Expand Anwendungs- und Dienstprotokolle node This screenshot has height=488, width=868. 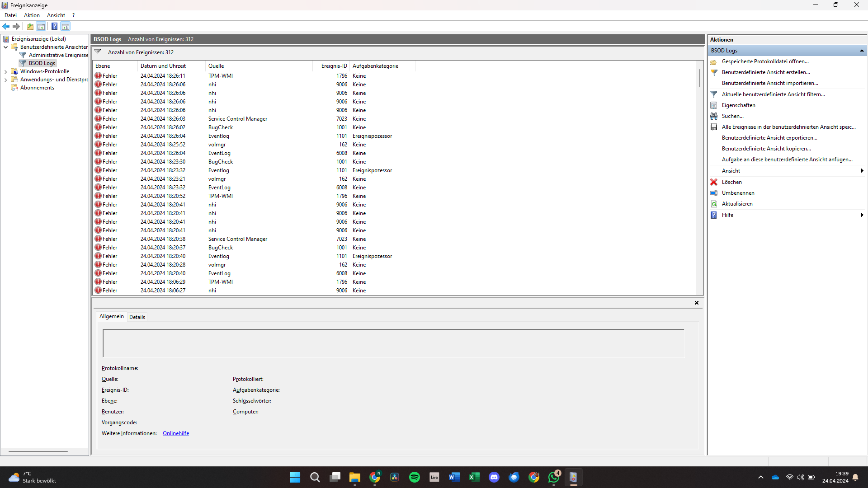click(x=5, y=80)
